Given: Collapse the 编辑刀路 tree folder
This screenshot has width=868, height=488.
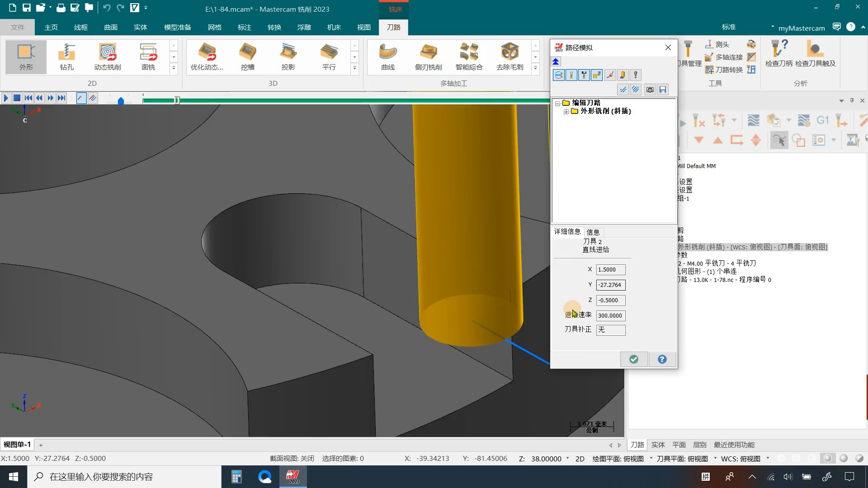Looking at the screenshot, I should (x=558, y=103).
